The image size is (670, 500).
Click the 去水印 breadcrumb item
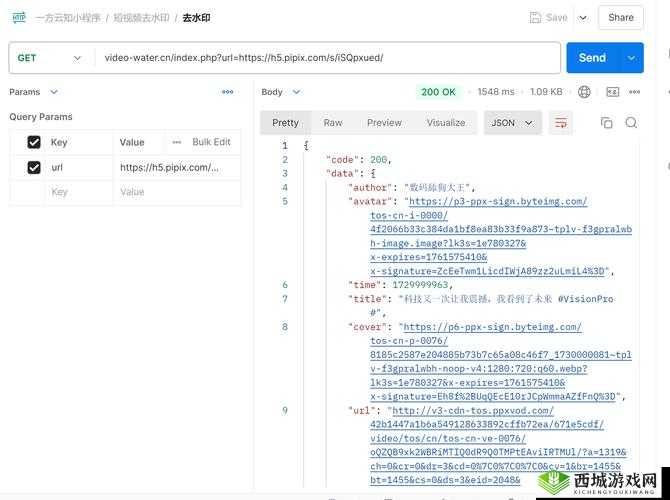tap(196, 18)
